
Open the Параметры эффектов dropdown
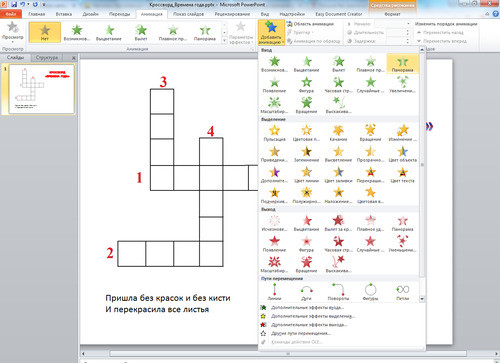[240, 33]
